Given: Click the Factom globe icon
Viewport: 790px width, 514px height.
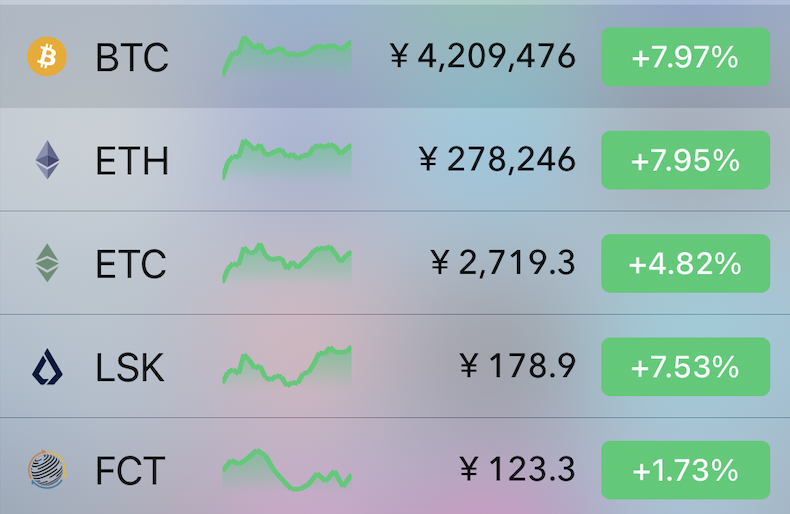Looking at the screenshot, I should (47, 470).
